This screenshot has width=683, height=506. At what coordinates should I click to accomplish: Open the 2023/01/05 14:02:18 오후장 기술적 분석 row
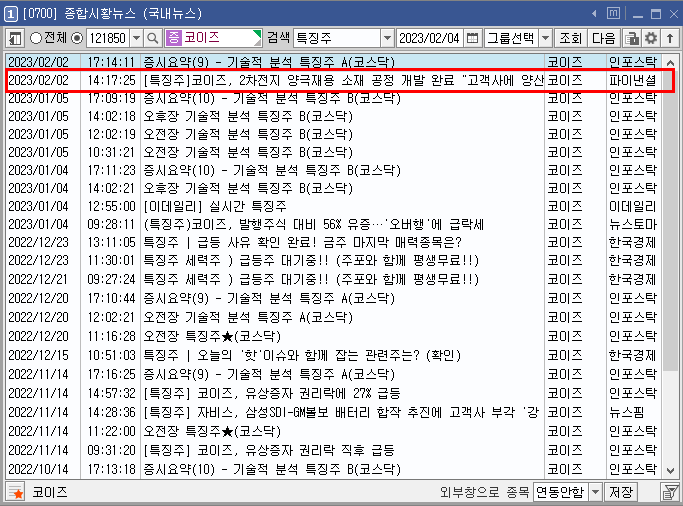tap(333, 116)
